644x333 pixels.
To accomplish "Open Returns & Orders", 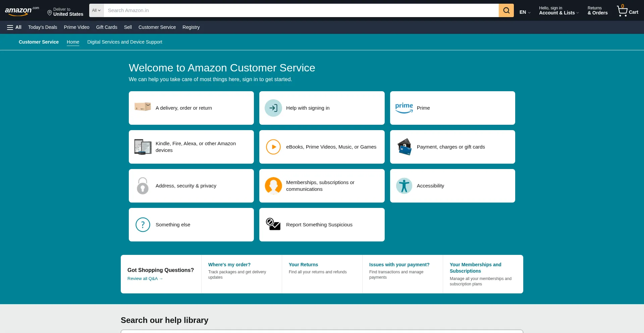I will tap(597, 10).
